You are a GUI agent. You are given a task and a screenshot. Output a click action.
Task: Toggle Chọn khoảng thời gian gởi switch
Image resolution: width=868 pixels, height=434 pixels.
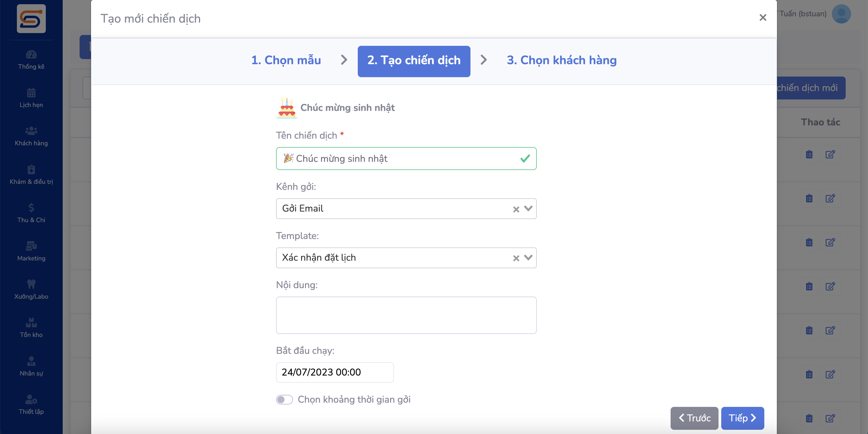pyautogui.click(x=284, y=400)
